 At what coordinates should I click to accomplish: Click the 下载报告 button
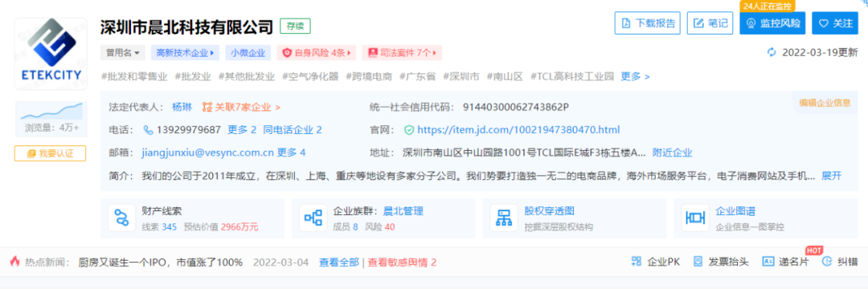coord(648,23)
